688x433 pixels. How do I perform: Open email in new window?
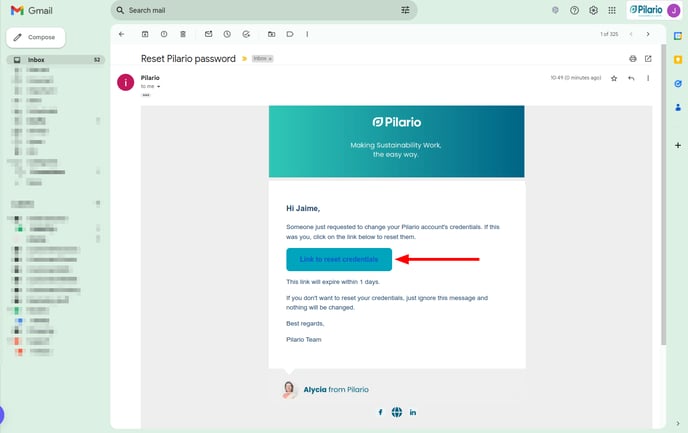[648, 59]
